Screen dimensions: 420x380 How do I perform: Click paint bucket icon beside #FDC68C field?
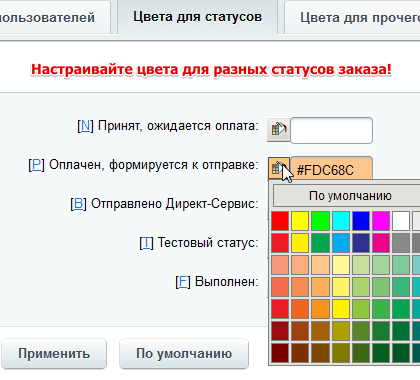tap(279, 168)
